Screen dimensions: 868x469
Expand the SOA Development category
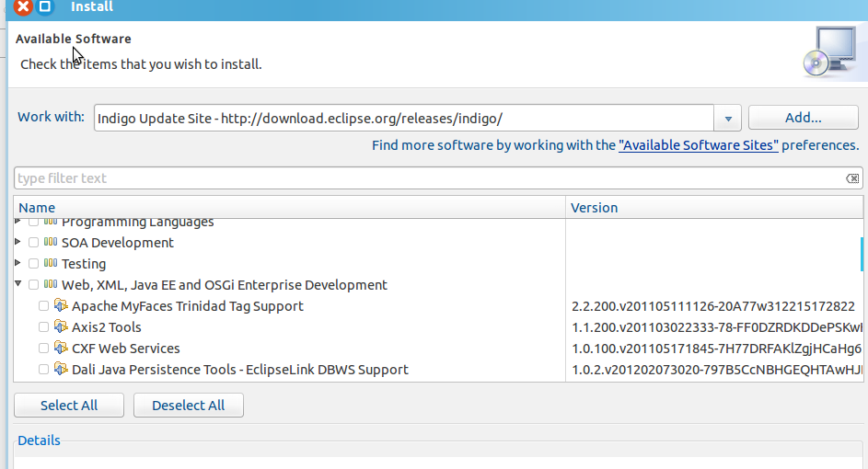click(18, 242)
